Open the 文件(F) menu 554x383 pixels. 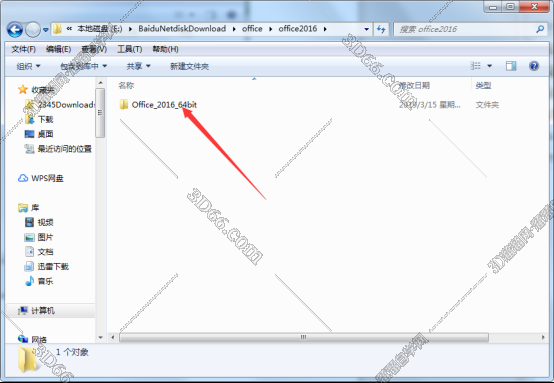tap(24, 49)
